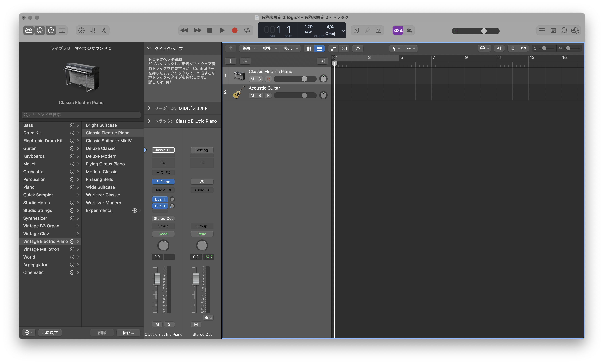
Task: Enable the 1234 count-in button
Action: tap(398, 30)
